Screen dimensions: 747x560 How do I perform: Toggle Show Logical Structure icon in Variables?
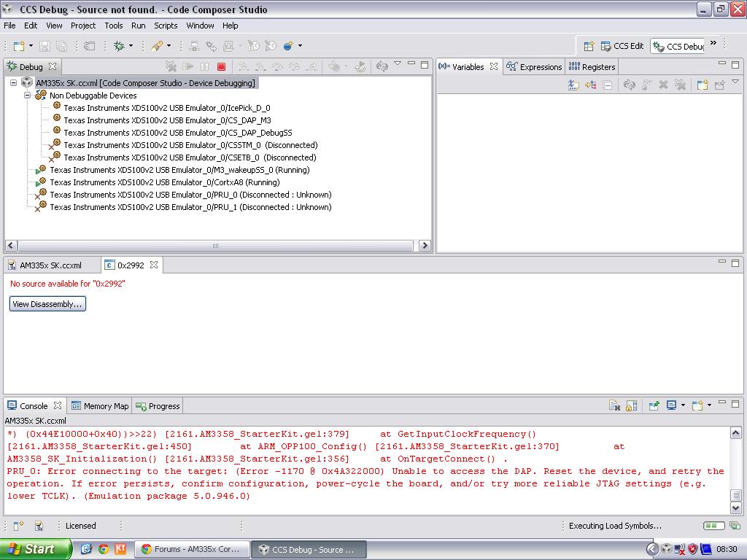point(591,85)
